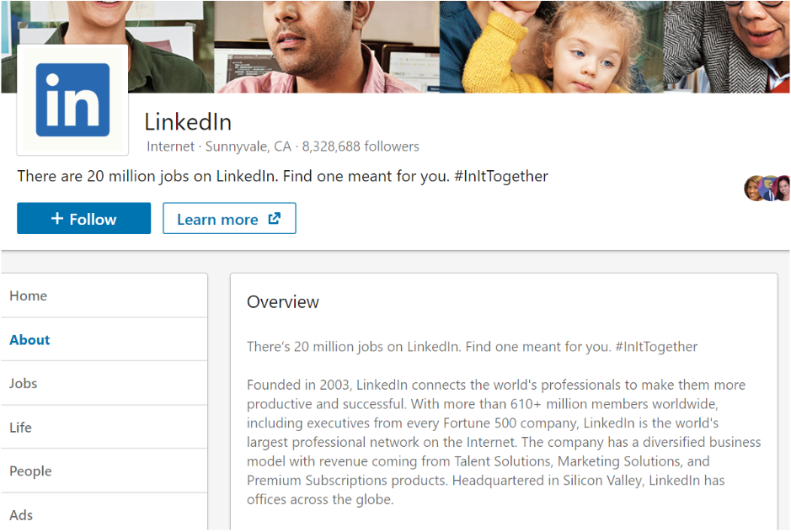Click the 8,328,688 followers count
The image size is (791, 532).
pos(361,146)
